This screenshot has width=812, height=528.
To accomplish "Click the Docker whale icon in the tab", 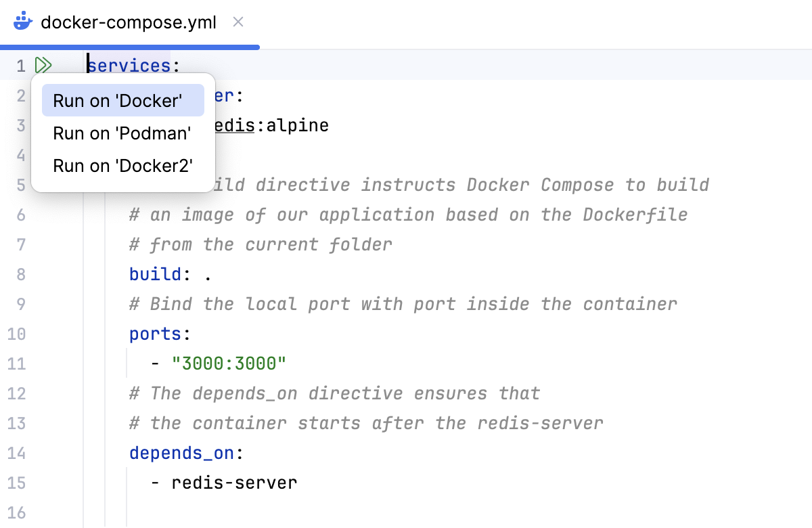I will click(x=23, y=22).
